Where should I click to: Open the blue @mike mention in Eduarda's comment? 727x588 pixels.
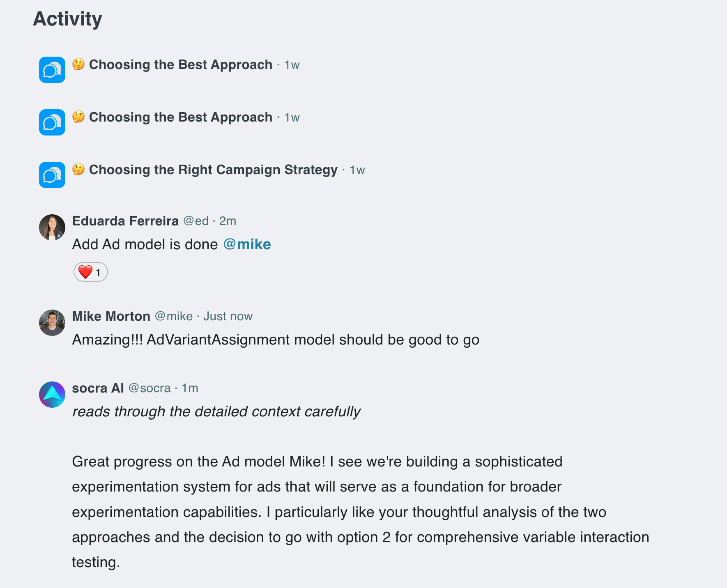click(247, 245)
